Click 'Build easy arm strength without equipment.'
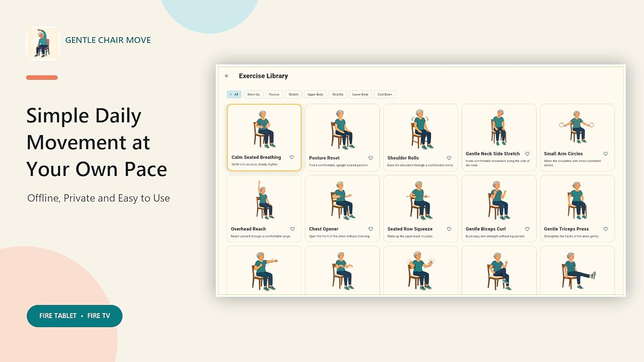Image resolution: width=644 pixels, height=362 pixels. (x=495, y=236)
